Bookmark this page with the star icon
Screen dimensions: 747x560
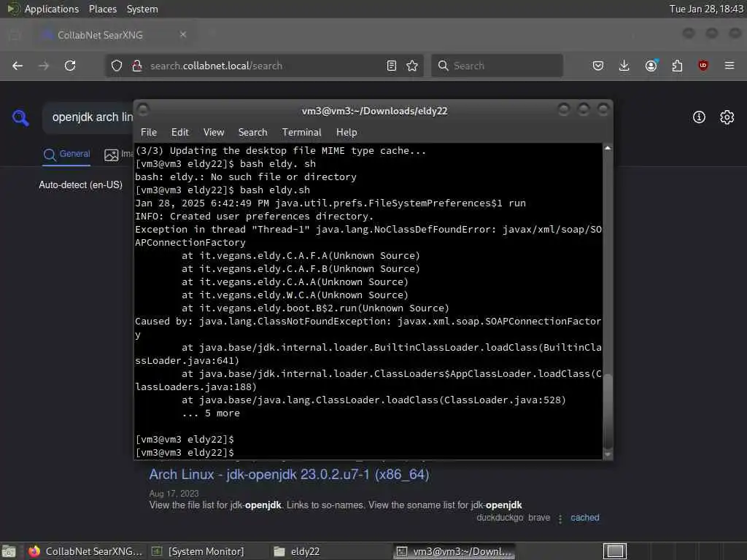coord(412,66)
